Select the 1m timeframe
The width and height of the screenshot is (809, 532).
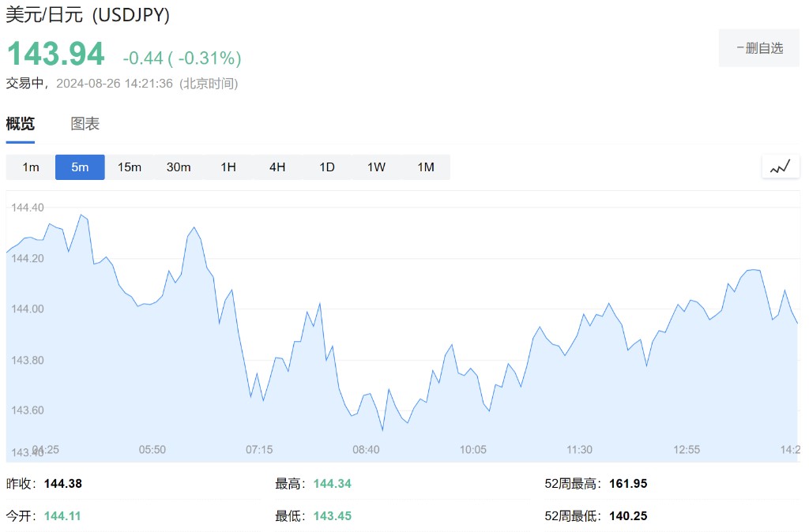(31, 167)
